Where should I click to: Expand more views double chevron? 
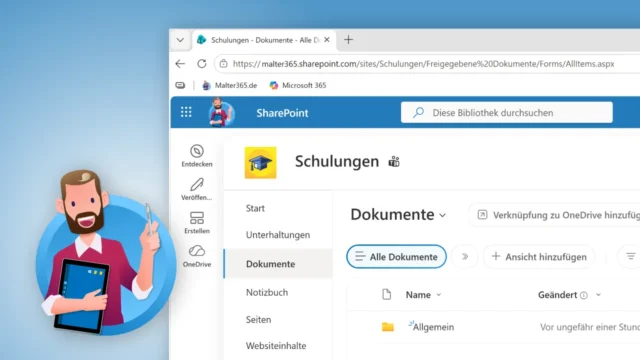[x=464, y=256]
